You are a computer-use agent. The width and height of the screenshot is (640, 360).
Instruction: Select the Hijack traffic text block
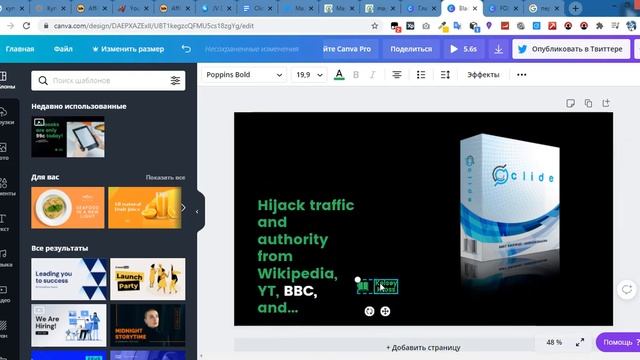306,256
